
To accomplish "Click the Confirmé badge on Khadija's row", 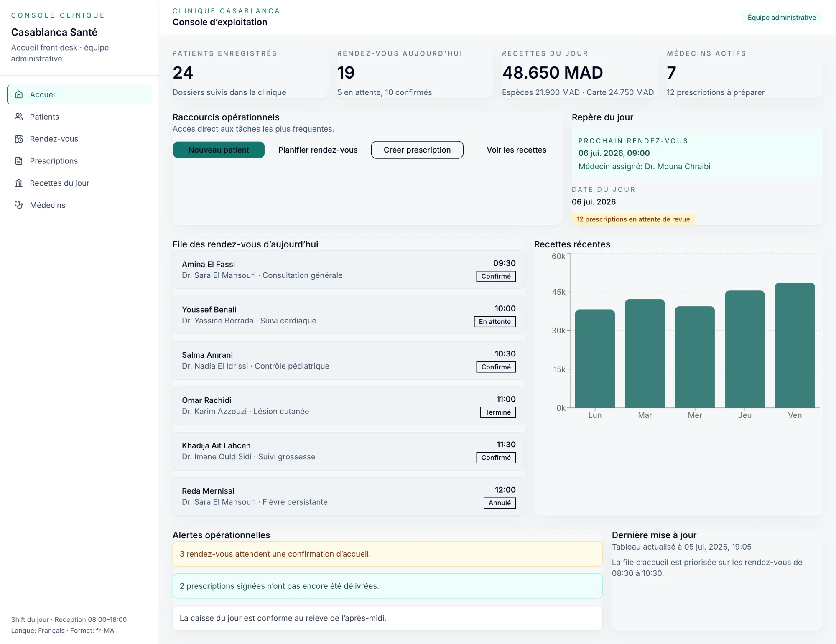I will click(x=496, y=458).
